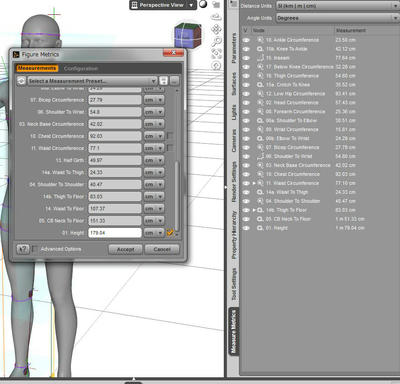
Task: Open the Parameters side pane tab
Action: tap(234, 48)
